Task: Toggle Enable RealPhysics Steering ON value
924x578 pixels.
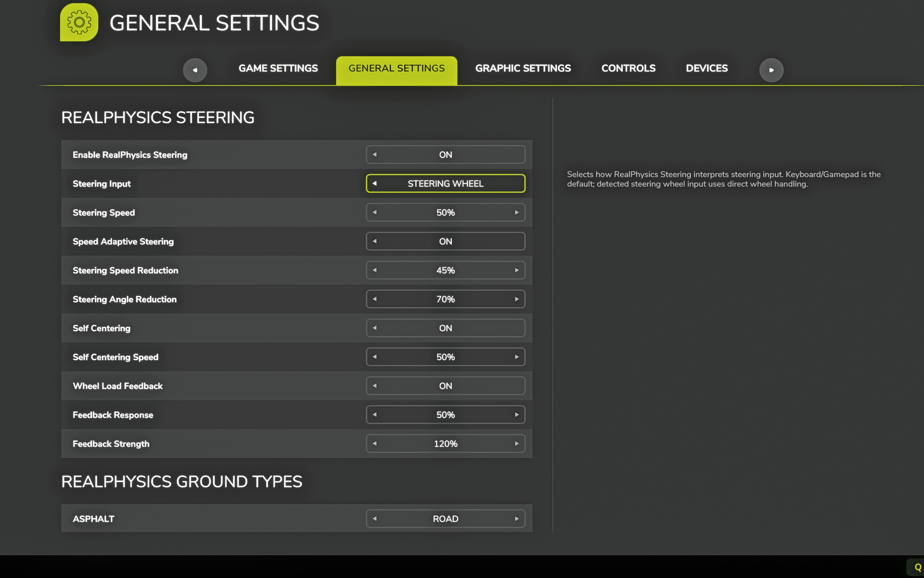Action: point(446,155)
